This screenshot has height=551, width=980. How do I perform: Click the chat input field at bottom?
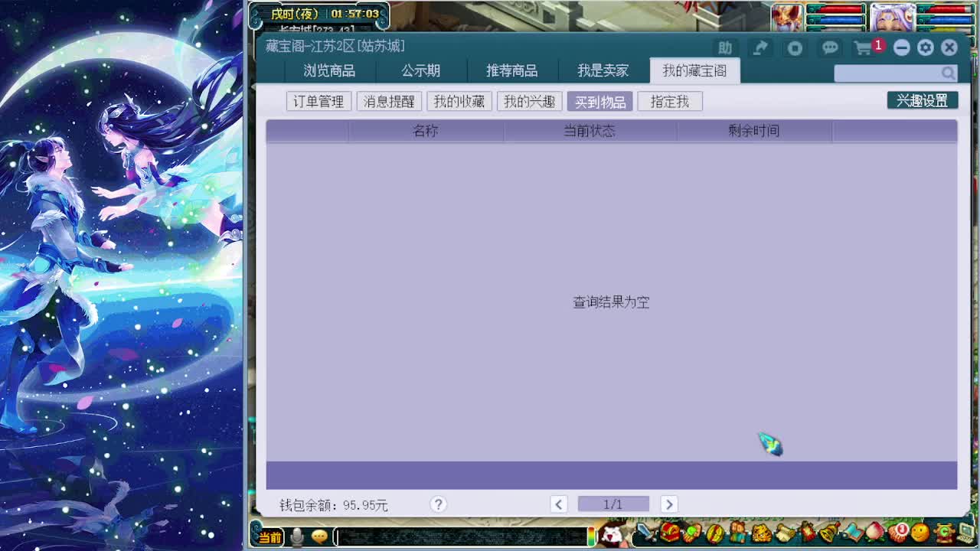(460, 536)
